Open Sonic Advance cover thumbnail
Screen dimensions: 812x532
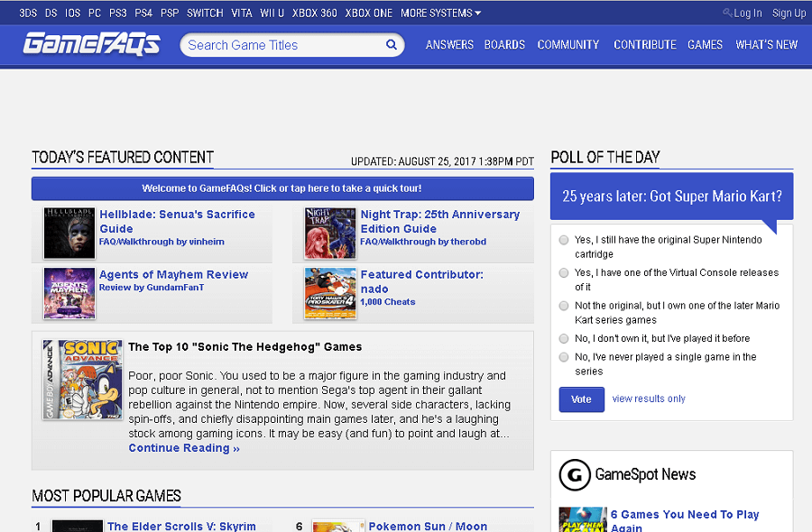coord(82,380)
